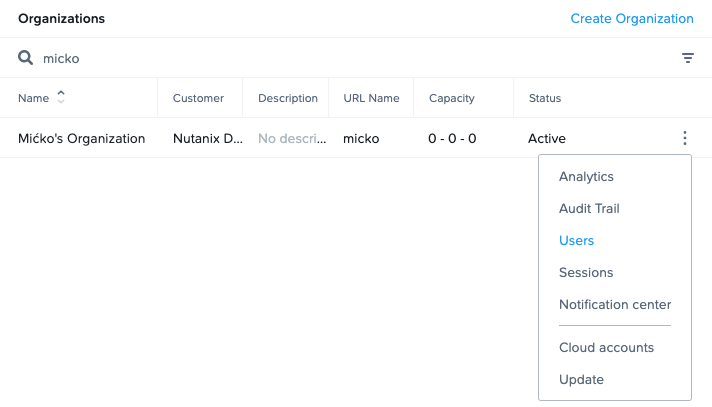Click the Description column header

pos(287,98)
